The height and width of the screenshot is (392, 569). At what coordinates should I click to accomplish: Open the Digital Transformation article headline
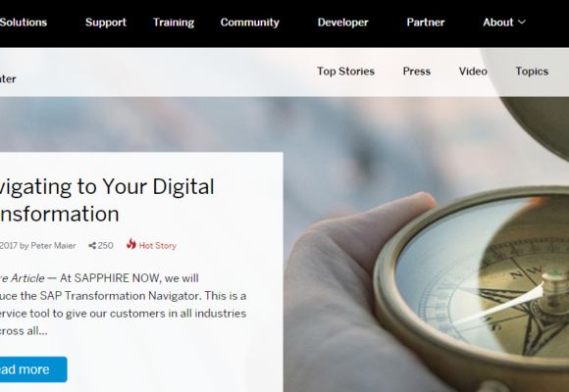coord(107,200)
